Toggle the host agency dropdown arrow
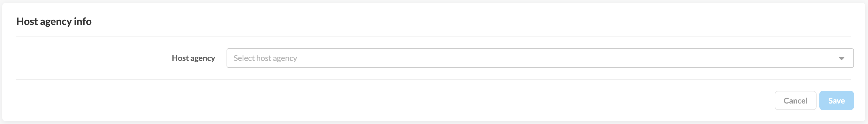868x124 pixels. (x=841, y=58)
